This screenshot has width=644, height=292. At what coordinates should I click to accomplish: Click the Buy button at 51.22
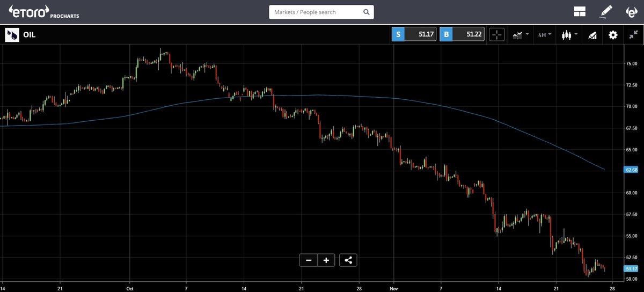pos(462,34)
